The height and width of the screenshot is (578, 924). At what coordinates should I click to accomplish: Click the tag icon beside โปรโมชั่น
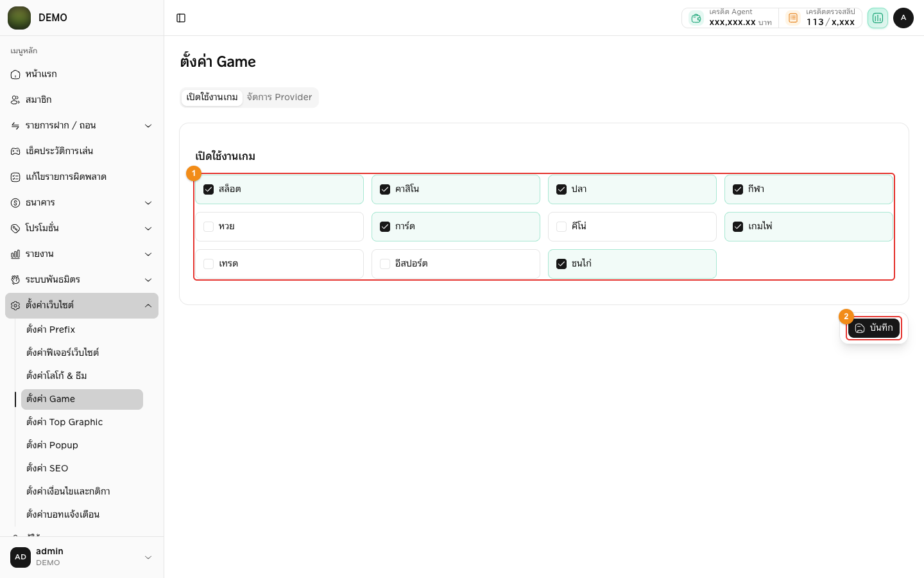coord(15,229)
